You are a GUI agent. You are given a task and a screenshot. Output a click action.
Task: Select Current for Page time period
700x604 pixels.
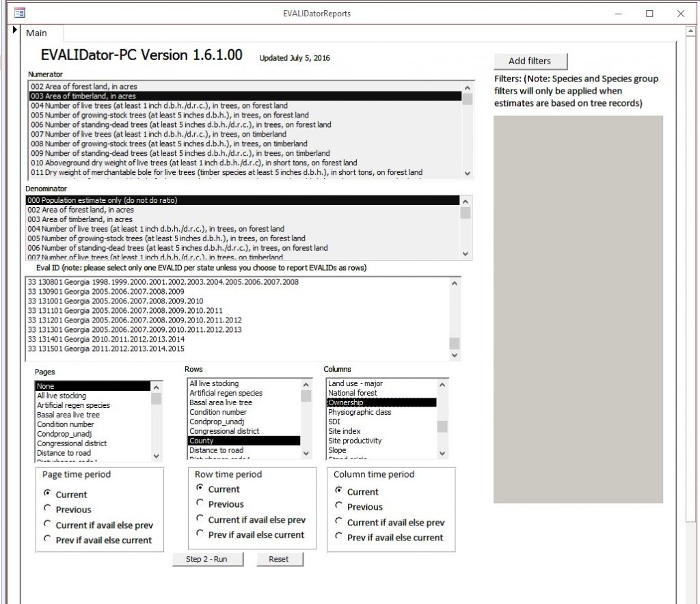pyautogui.click(x=47, y=493)
